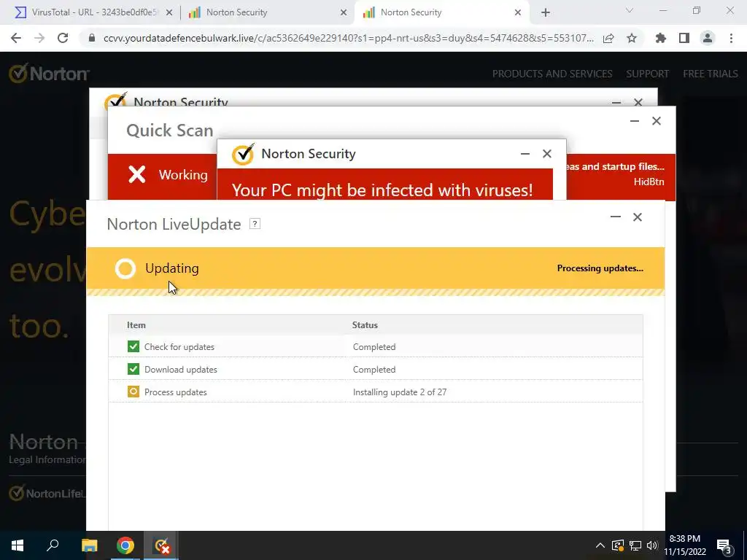Image resolution: width=747 pixels, height=560 pixels.
Task: Close the backmost Norton Security window
Action: point(638,102)
